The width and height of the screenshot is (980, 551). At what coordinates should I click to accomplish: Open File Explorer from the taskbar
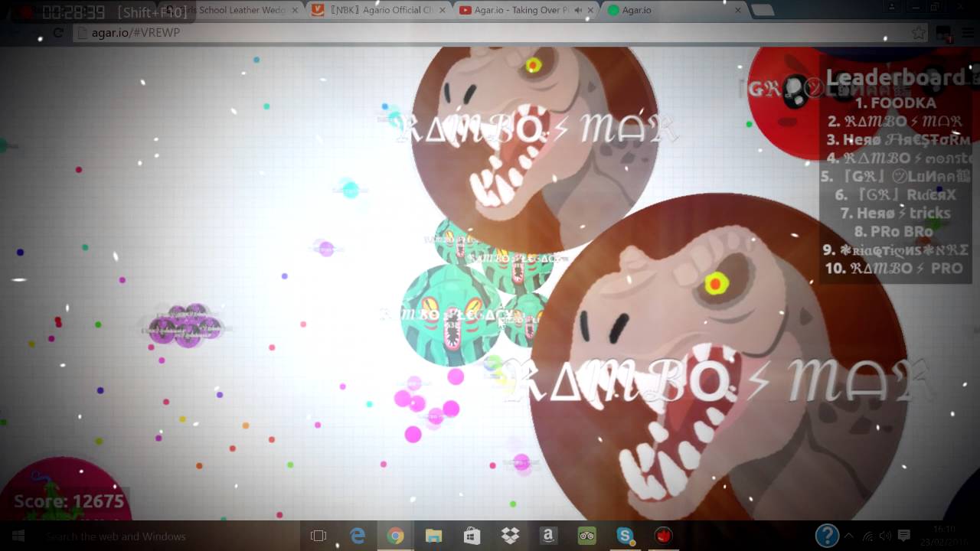(x=433, y=536)
